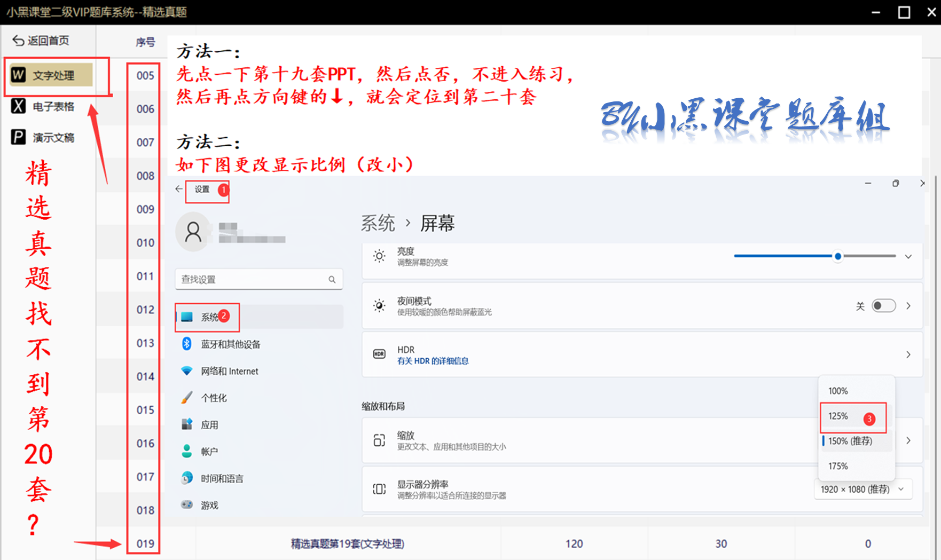The image size is (941, 560).
Task: Open the 有关 HDR 的详细信息 link
Action: [433, 361]
